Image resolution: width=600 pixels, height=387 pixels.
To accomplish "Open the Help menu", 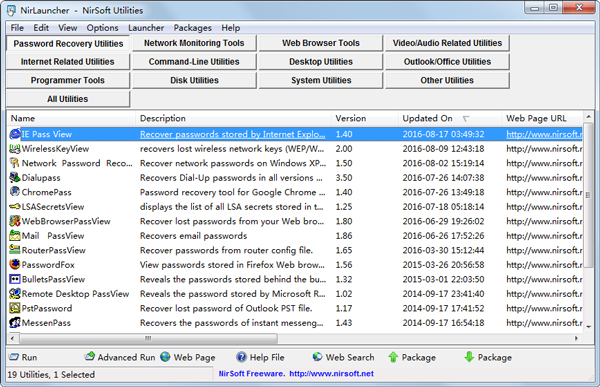I will [231, 28].
